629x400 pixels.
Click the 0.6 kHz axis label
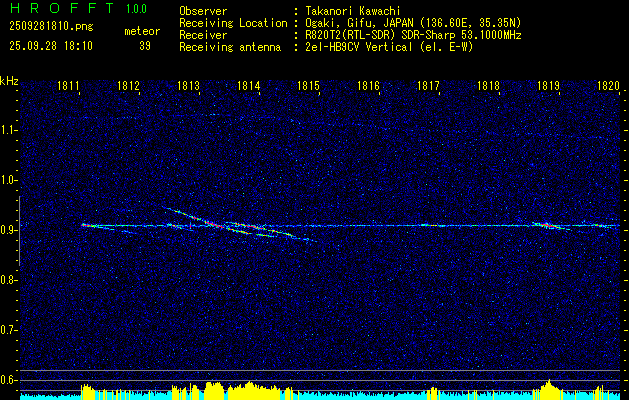click(x=7, y=380)
